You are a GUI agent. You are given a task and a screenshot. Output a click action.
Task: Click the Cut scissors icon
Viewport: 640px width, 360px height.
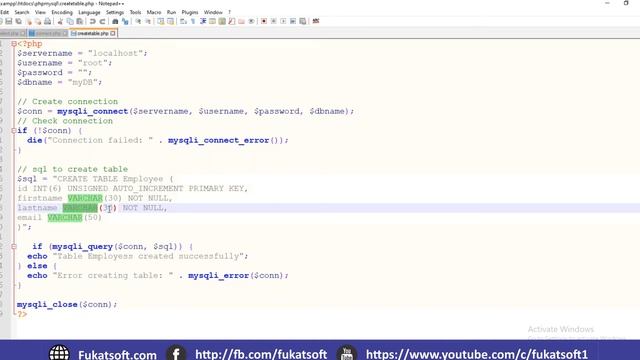(x=60, y=21)
